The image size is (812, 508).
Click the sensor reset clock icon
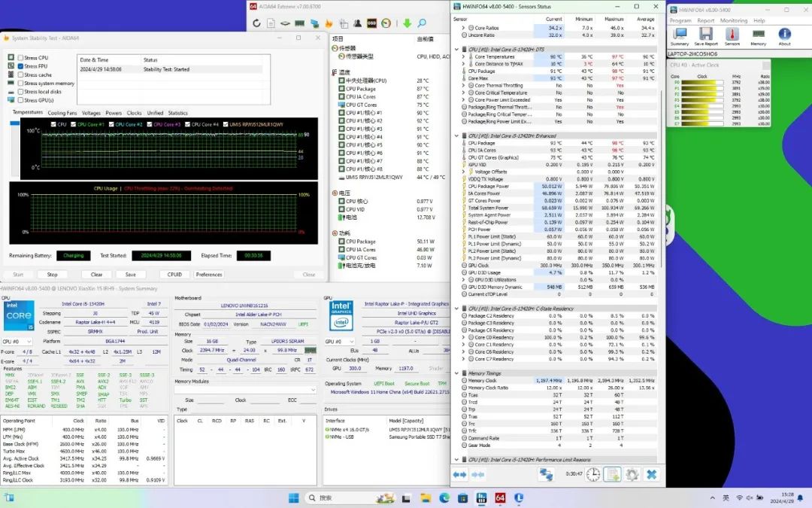click(593, 474)
